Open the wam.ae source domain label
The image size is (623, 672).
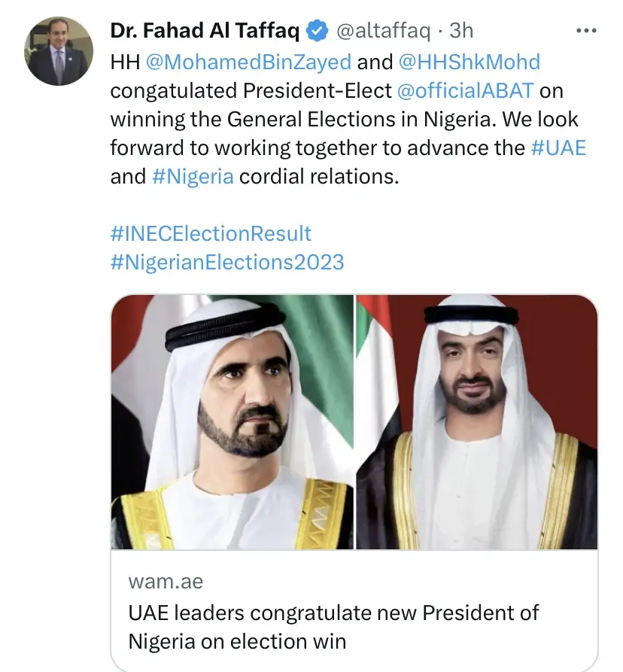tap(166, 582)
